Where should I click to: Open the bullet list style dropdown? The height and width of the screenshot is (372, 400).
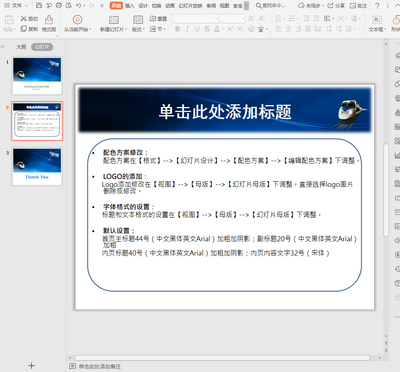tap(283, 19)
